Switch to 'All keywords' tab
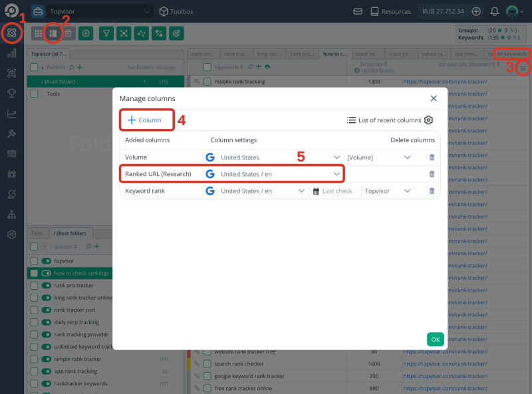The height and width of the screenshot is (394, 532). (x=511, y=54)
